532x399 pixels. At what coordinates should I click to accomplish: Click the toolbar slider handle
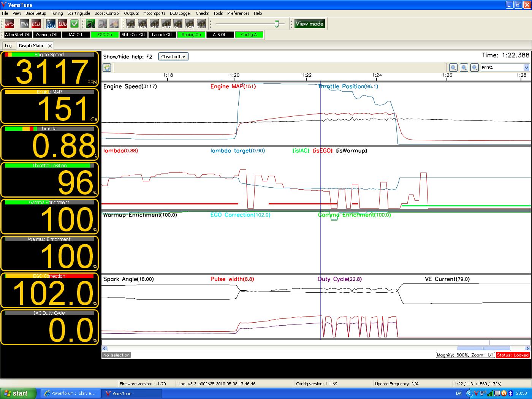pos(277,24)
